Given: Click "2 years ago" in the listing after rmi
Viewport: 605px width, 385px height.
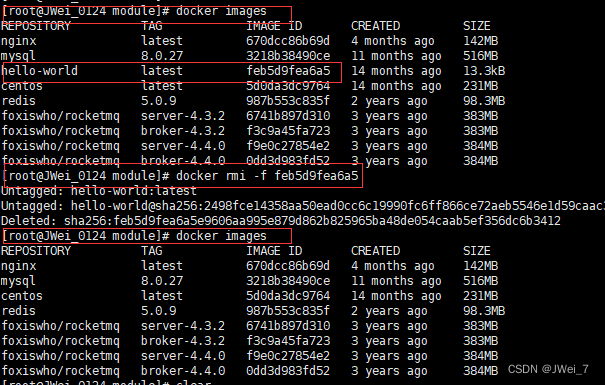Looking at the screenshot, I should pyautogui.click(x=389, y=311).
